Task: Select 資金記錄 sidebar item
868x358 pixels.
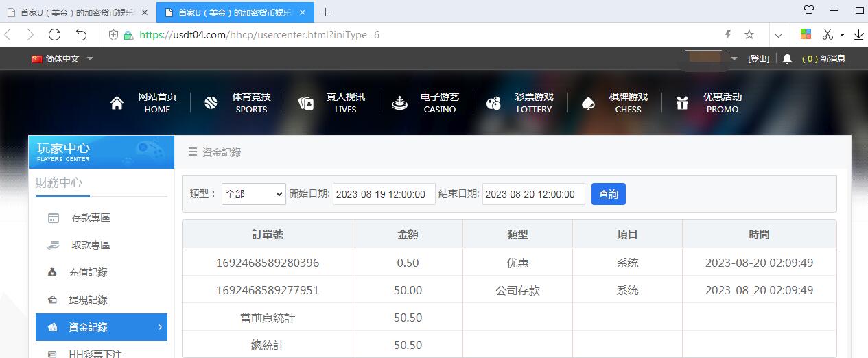Action: click(101, 327)
